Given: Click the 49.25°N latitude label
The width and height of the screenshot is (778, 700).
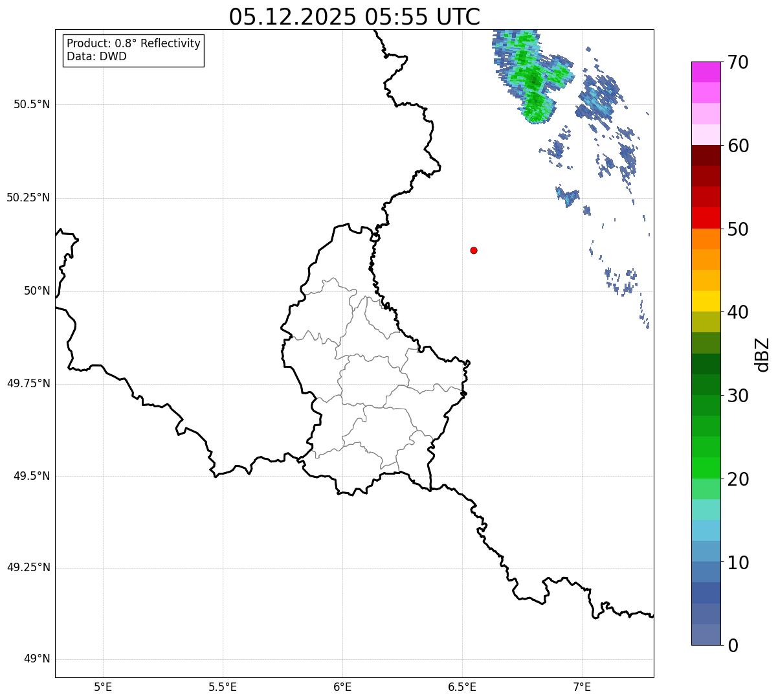Looking at the screenshot, I should pyautogui.click(x=28, y=567).
